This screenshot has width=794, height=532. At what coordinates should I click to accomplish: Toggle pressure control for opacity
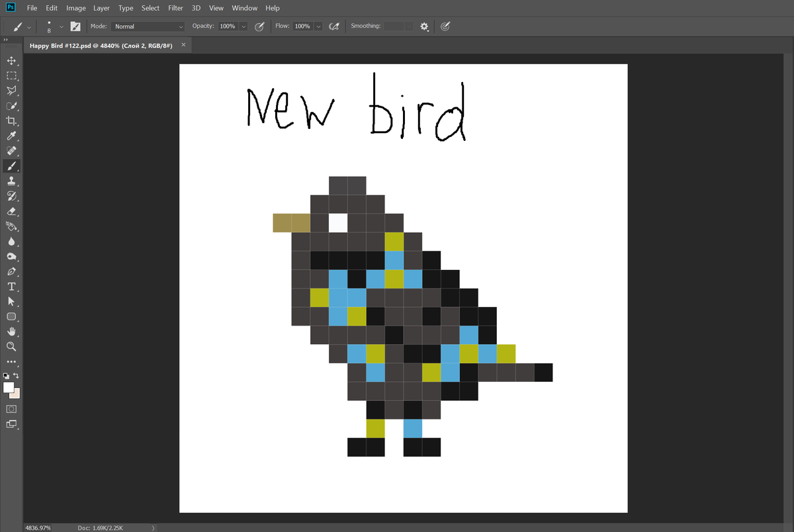[260, 26]
